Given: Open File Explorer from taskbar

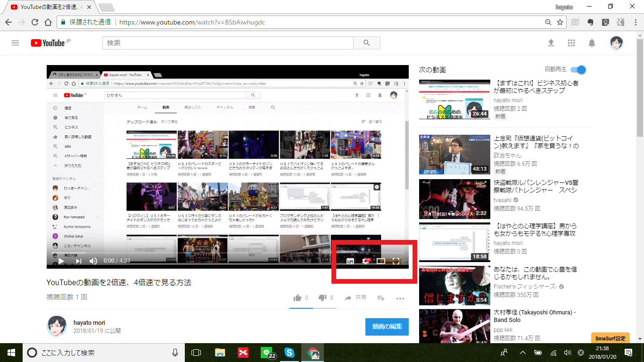Looking at the screenshot, I should coord(220,353).
